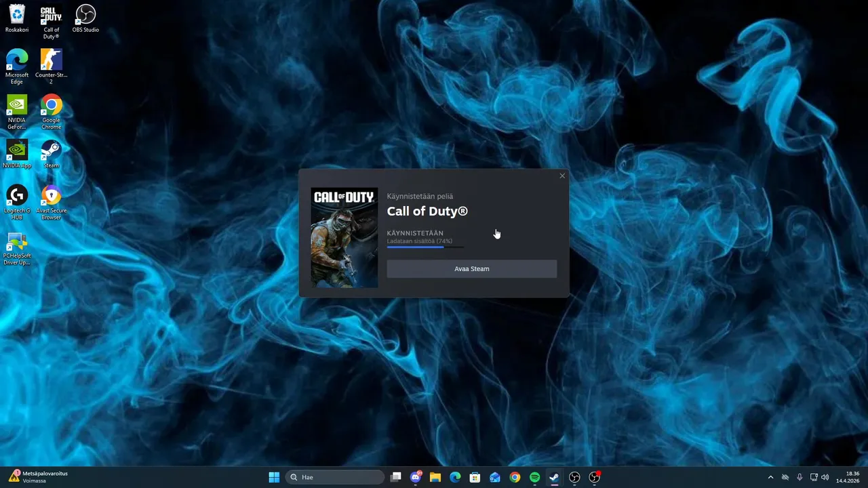
Task: Open the volume speaker tray icon
Action: pyautogui.click(x=825, y=477)
